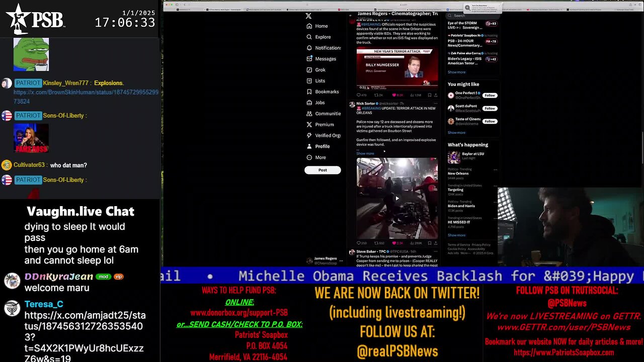
Task: Open James Rogers account menu dots
Action: 341,261
